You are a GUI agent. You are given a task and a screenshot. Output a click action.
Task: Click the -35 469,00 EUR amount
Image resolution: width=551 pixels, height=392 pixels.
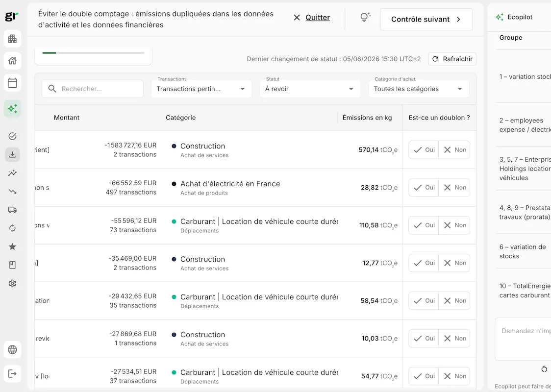132,259
